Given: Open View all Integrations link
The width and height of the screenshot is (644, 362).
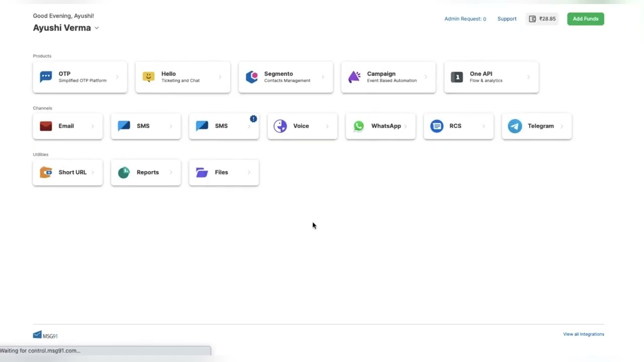Looking at the screenshot, I should [x=584, y=334].
